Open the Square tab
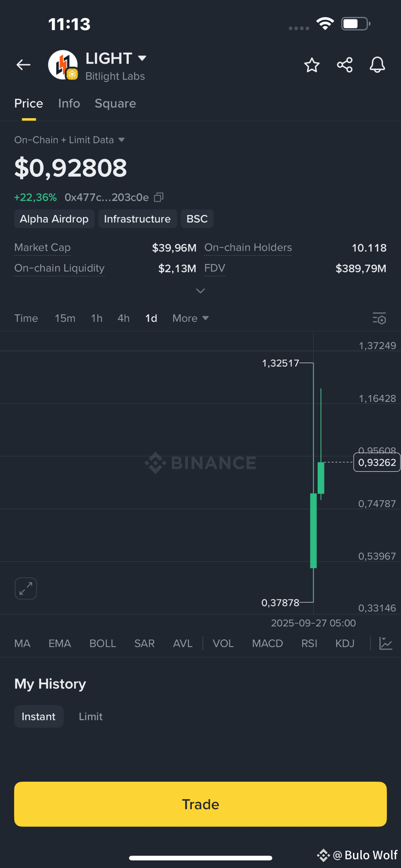This screenshot has height=868, width=401. click(x=115, y=103)
